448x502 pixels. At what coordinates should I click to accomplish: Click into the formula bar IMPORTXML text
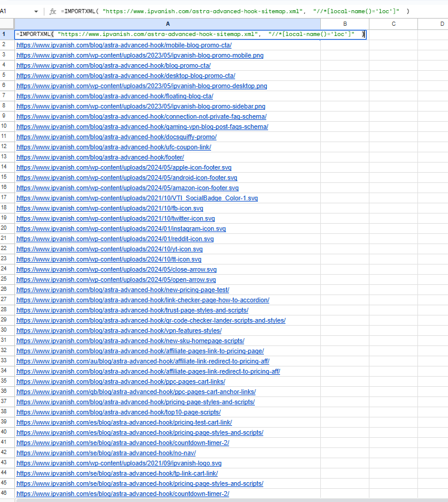pyautogui.click(x=235, y=11)
